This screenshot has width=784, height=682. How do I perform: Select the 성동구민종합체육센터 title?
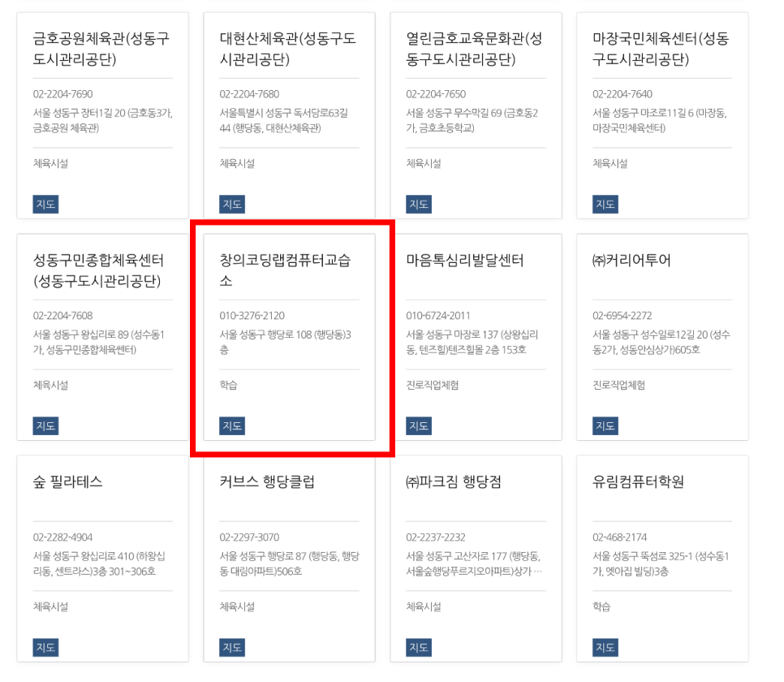(98, 270)
